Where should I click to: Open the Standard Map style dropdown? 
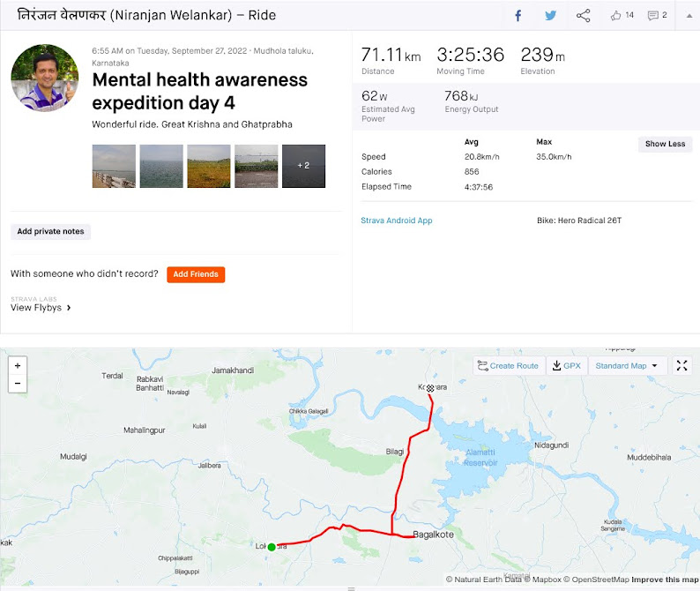[x=626, y=365]
